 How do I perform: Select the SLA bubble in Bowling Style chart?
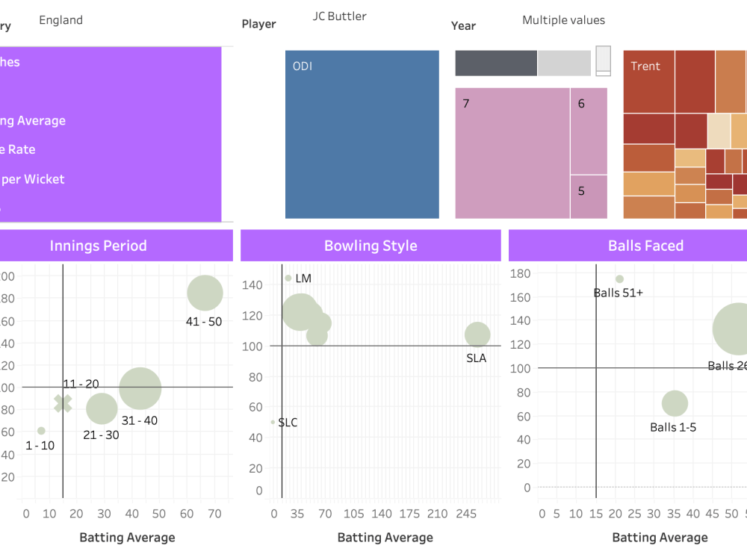click(x=477, y=334)
